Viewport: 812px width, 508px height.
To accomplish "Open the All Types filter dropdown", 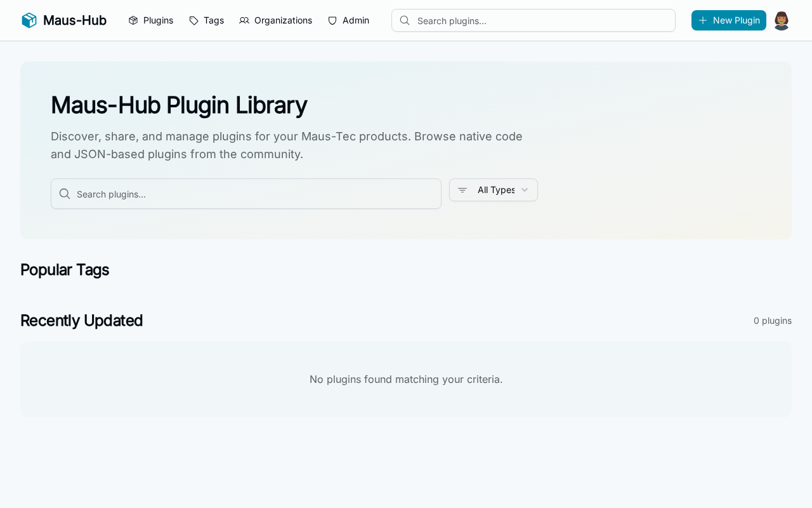I will point(495,190).
